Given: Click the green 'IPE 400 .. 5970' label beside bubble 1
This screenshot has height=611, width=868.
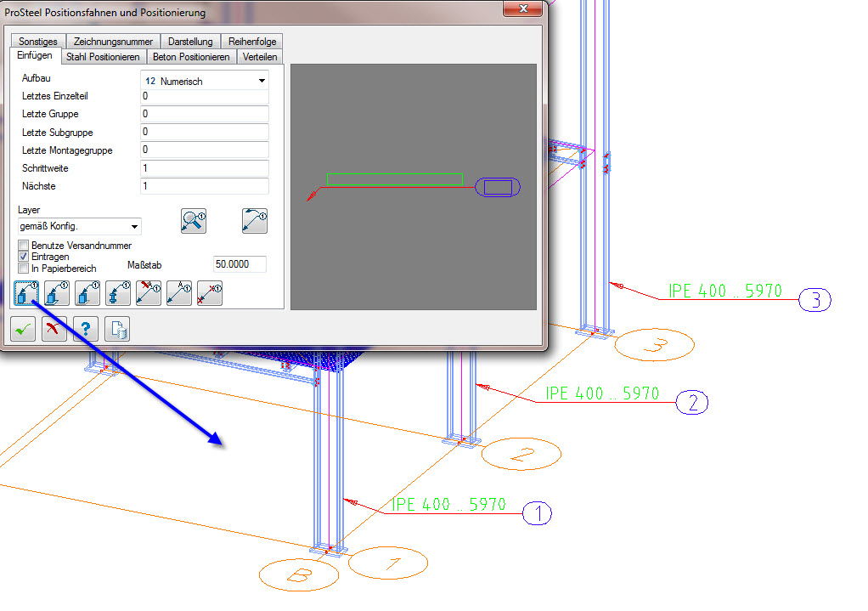Looking at the screenshot, I should click(x=449, y=504).
